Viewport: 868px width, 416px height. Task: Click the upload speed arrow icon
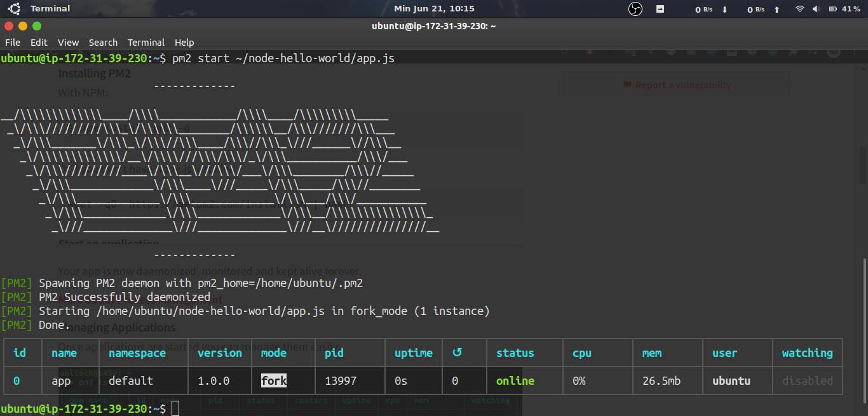click(x=776, y=8)
